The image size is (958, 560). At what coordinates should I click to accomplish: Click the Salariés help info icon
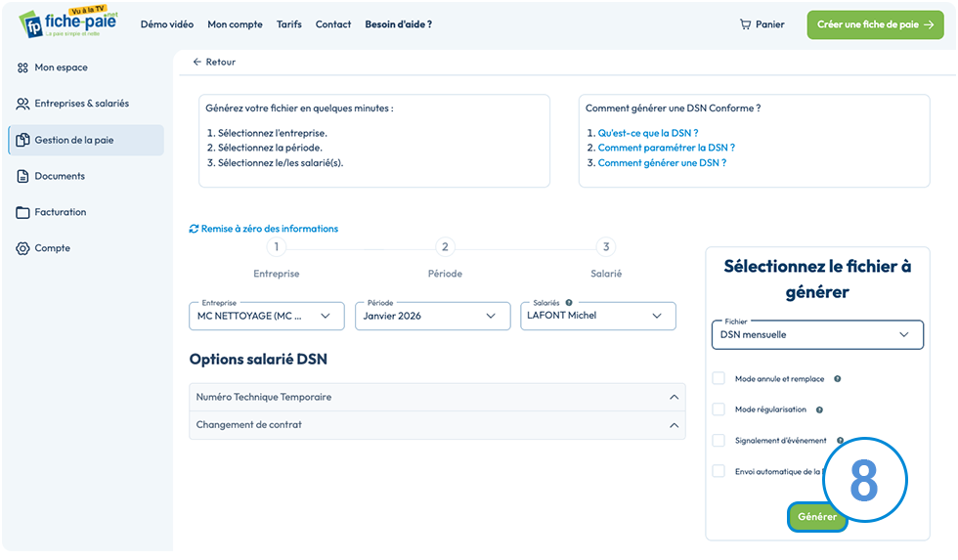pyautogui.click(x=569, y=302)
